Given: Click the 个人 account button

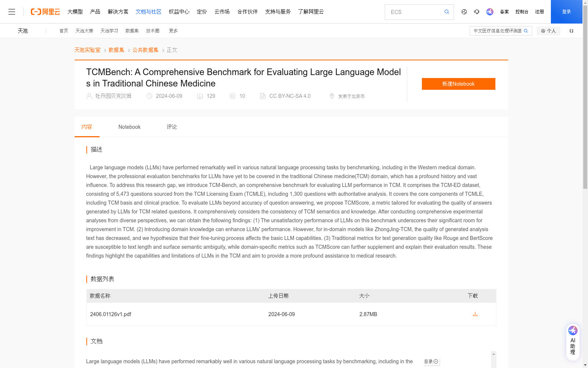Looking at the screenshot, I should click(548, 31).
